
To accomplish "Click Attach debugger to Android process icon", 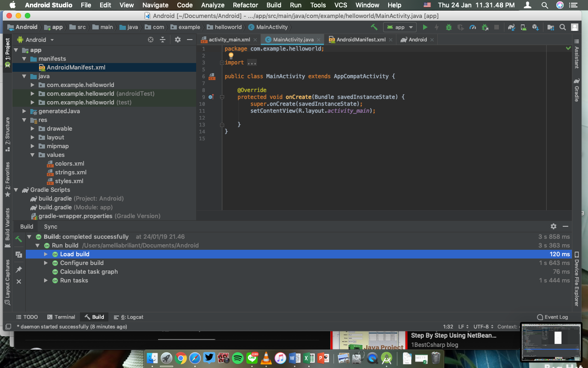I will point(484,27).
